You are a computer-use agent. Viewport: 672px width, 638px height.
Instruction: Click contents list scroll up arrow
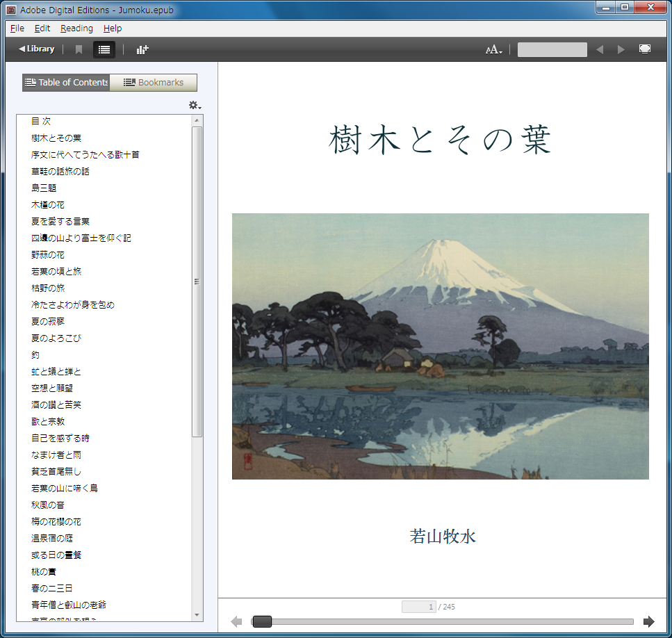tap(197, 120)
